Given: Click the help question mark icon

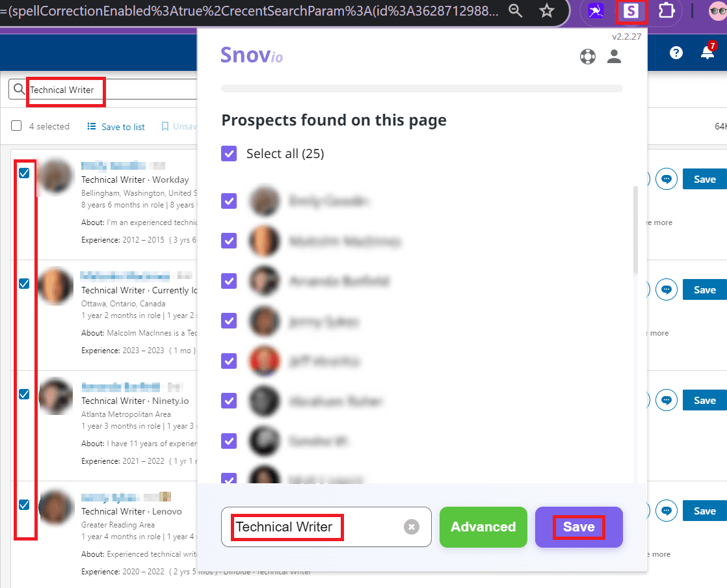Looking at the screenshot, I should [676, 53].
